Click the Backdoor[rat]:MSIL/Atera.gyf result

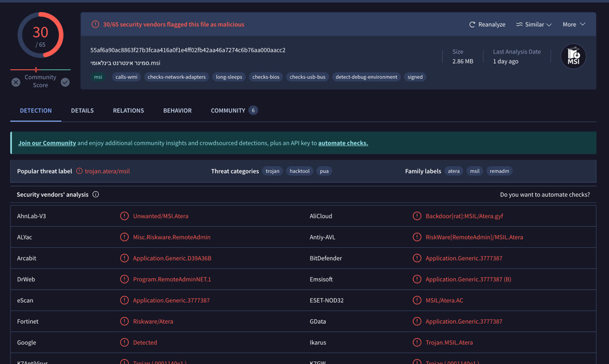pos(464,216)
